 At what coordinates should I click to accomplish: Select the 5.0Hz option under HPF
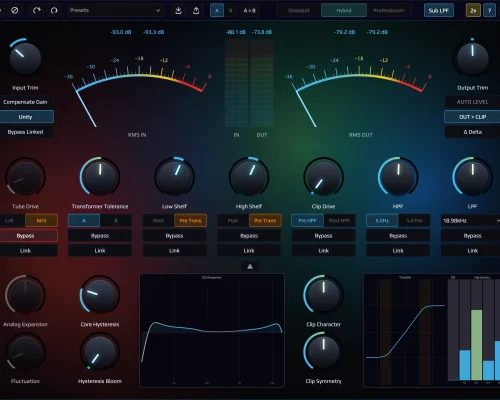click(382, 221)
